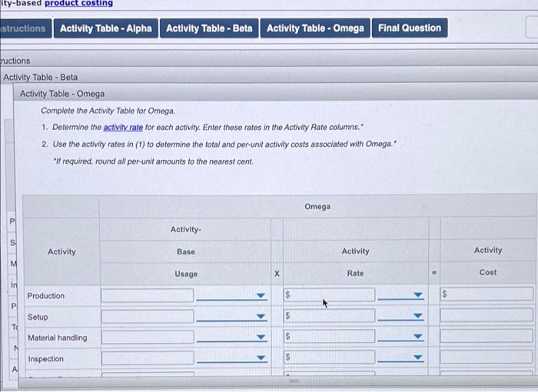
Task: Select the Setup row label
Action: pos(38,317)
